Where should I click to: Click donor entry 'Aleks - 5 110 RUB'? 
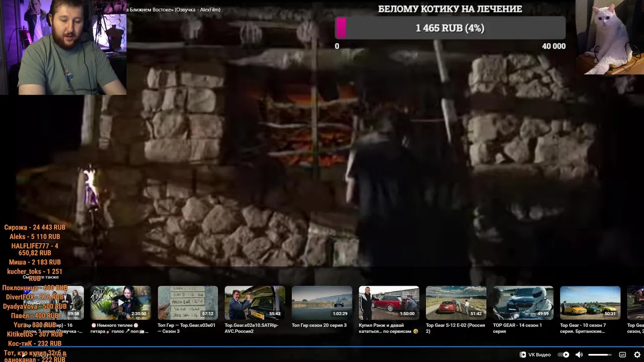pyautogui.click(x=35, y=237)
